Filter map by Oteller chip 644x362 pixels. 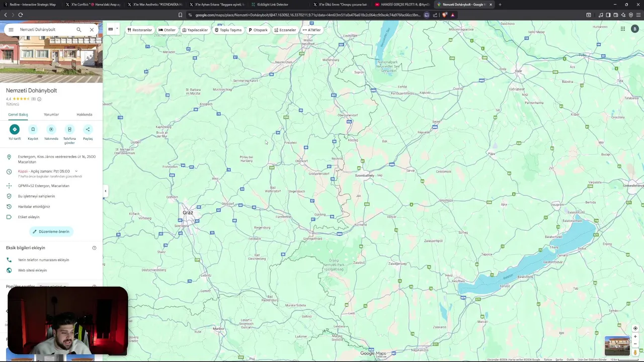click(167, 30)
